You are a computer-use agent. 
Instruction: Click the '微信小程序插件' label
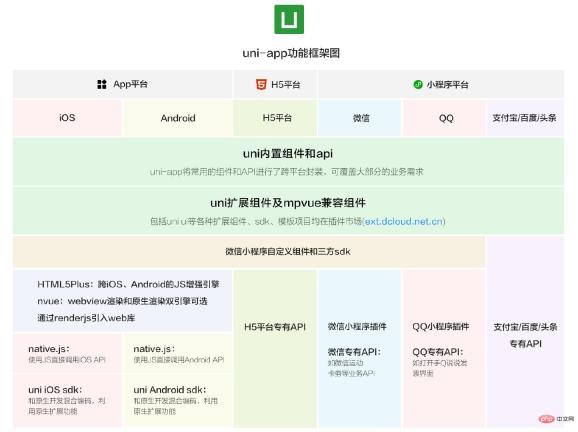(357, 327)
